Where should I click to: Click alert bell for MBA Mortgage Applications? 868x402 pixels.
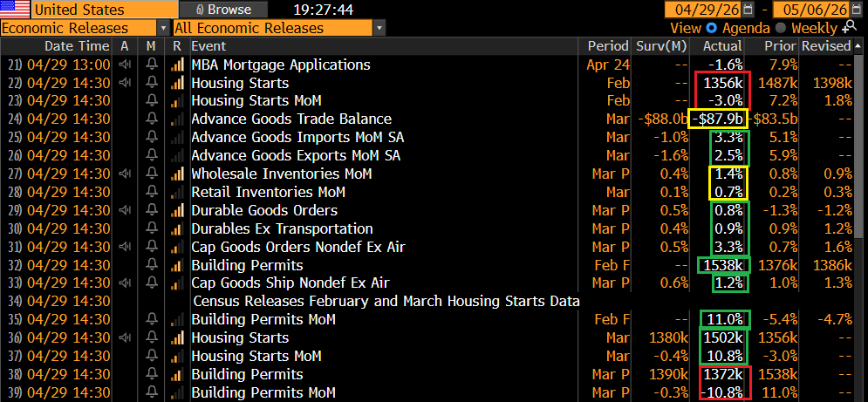pos(151,65)
